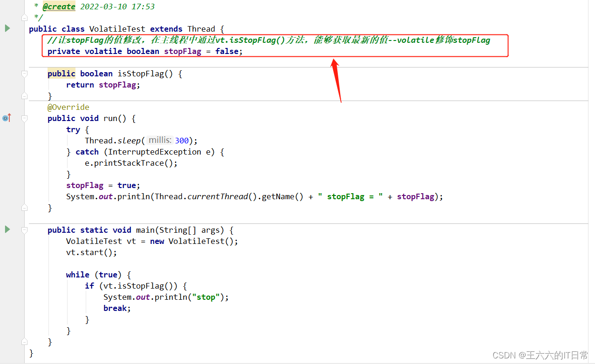Screen dimensions: 595x364
Task: Click the run() method name
Action: point(110,118)
